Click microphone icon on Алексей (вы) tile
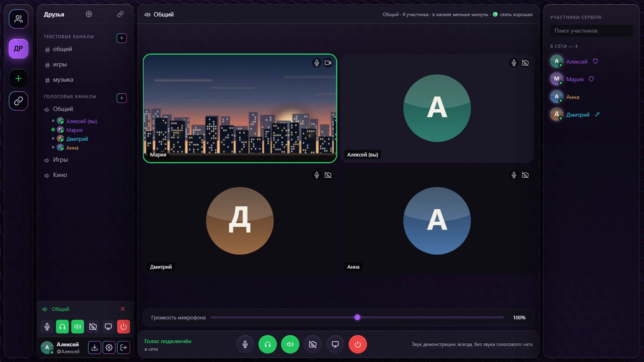Image resolution: width=644 pixels, height=362 pixels. 514,63
